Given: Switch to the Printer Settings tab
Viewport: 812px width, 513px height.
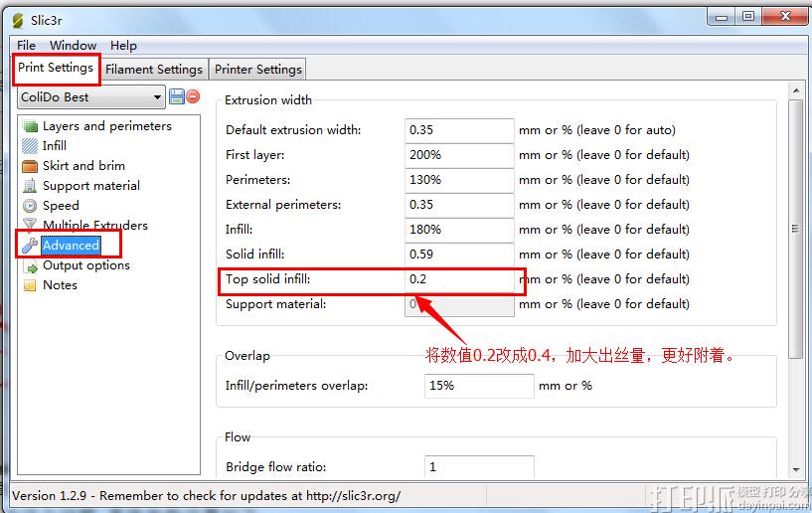Looking at the screenshot, I should click(x=257, y=70).
